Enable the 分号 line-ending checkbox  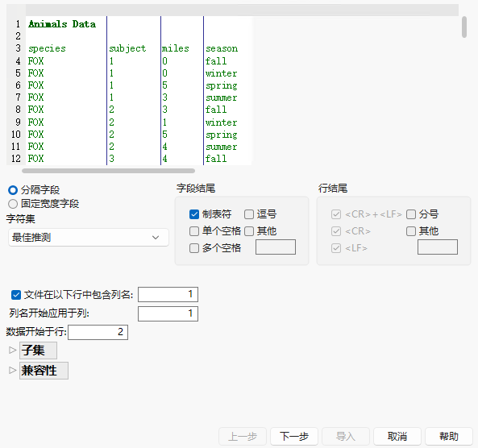click(x=411, y=214)
